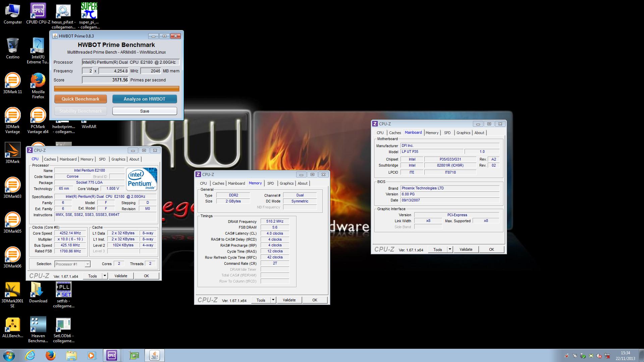Click Validate in Mainboard window
This screenshot has width=644, height=362.
(466, 249)
